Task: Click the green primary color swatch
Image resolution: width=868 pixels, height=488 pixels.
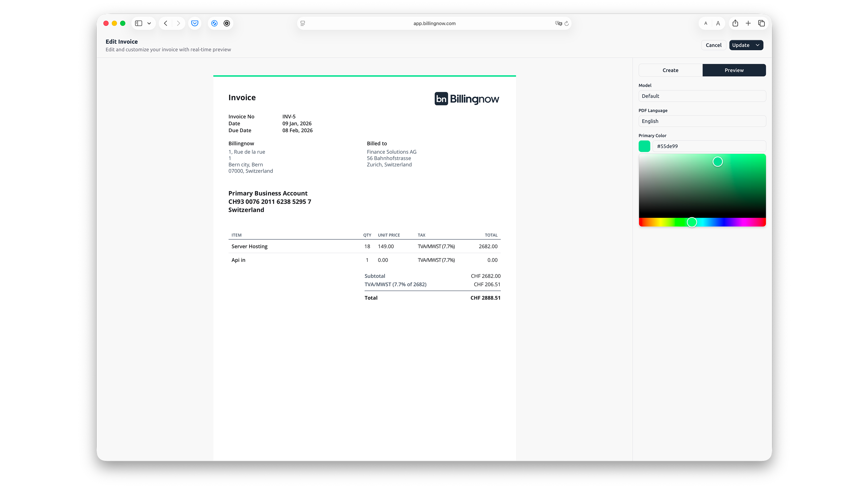Action: coord(645,146)
